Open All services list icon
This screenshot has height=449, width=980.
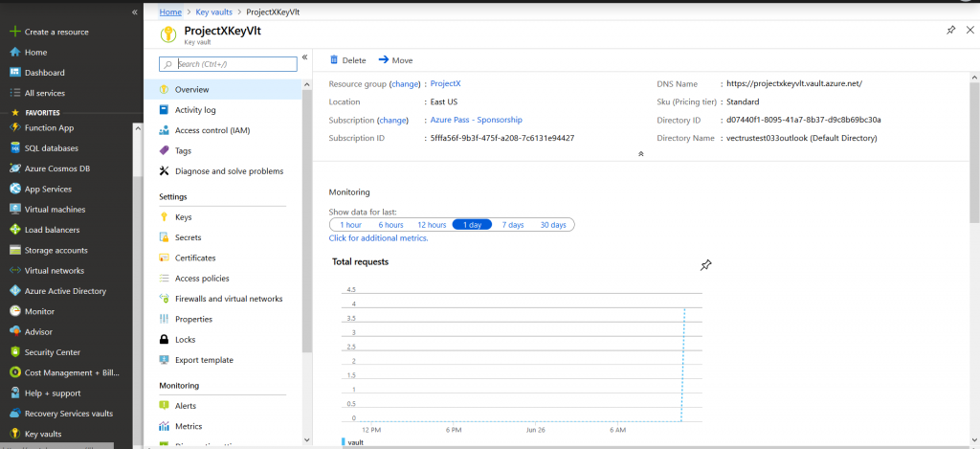point(15,93)
